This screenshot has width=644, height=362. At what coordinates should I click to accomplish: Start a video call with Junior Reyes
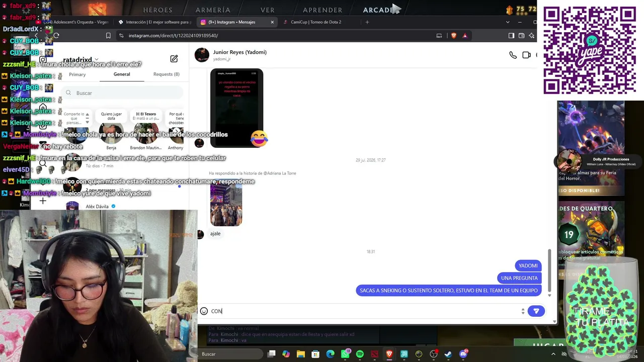click(526, 55)
